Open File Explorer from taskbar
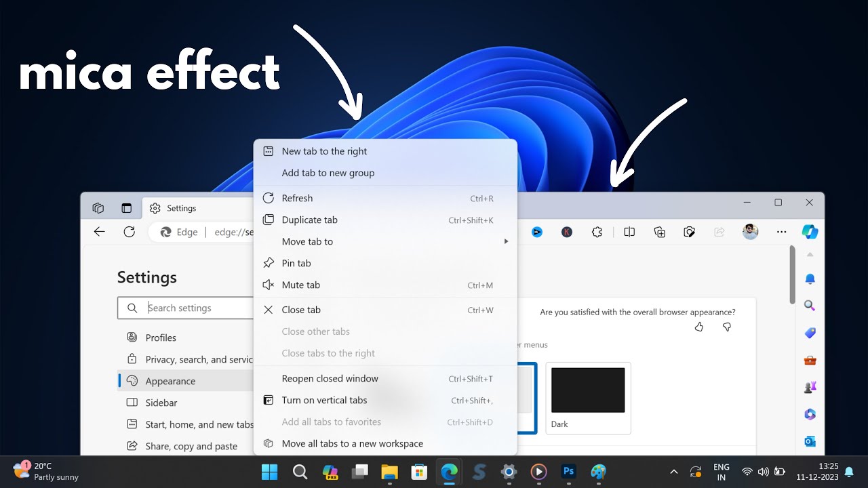This screenshot has width=868, height=488. tap(389, 472)
